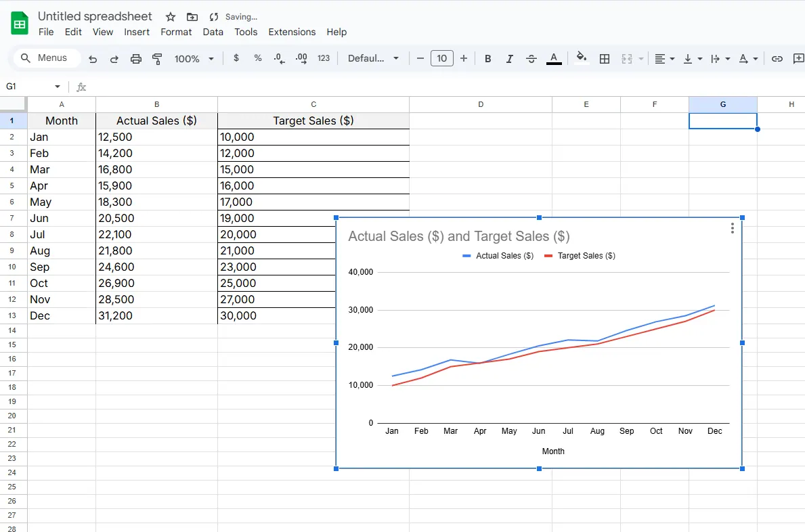The width and height of the screenshot is (805, 532).
Task: Open chart three-dot options menu
Action: click(732, 229)
